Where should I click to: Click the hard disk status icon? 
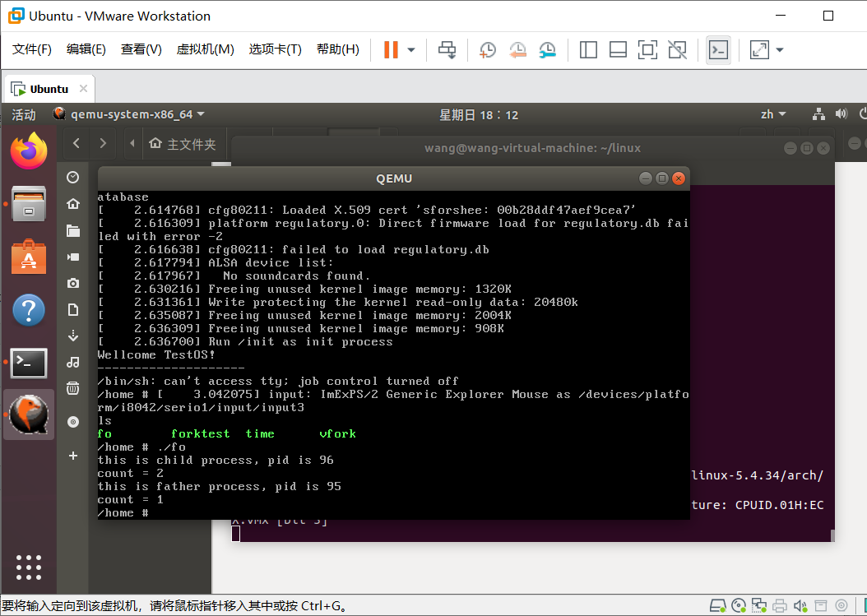[x=718, y=606]
